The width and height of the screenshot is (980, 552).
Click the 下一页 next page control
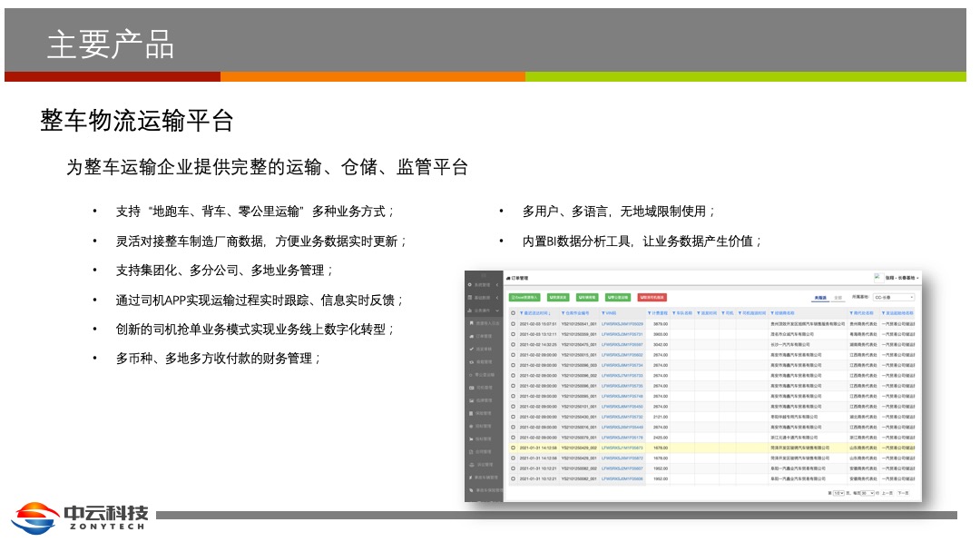point(902,492)
